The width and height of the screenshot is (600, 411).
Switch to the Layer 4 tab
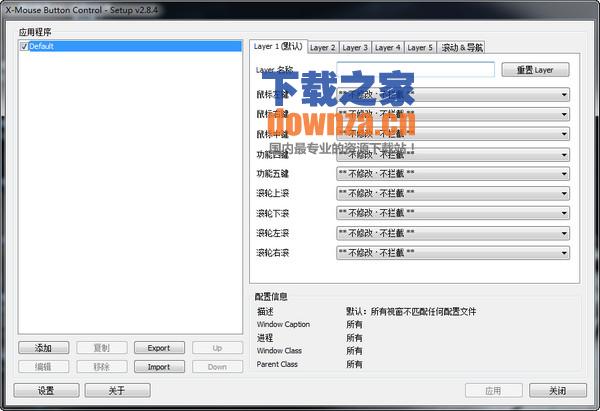(x=387, y=47)
